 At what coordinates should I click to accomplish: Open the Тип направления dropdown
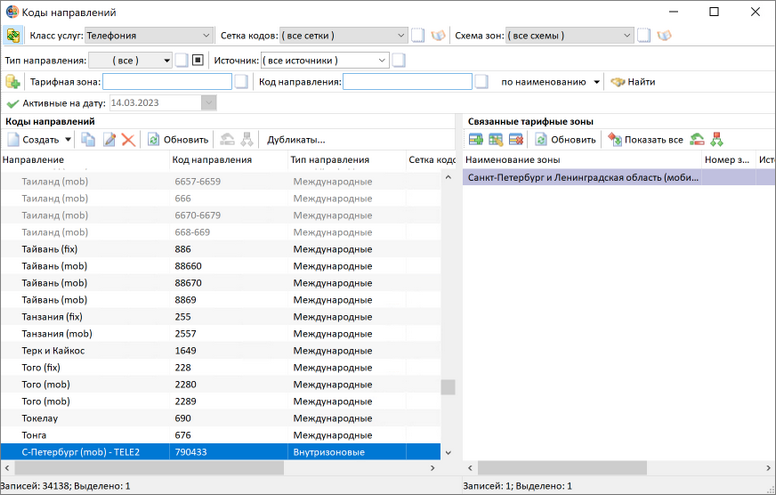[167, 61]
